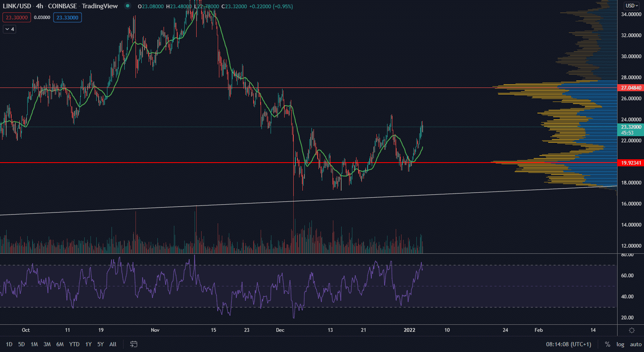The image size is (644, 352).
Task: Click the 2022 label on time axis
Action: tap(409, 330)
